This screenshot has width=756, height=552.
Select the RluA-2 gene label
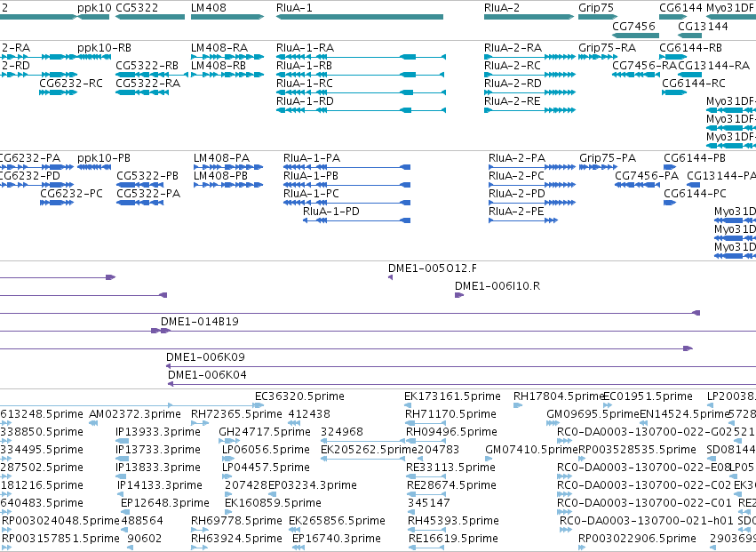[x=502, y=8]
